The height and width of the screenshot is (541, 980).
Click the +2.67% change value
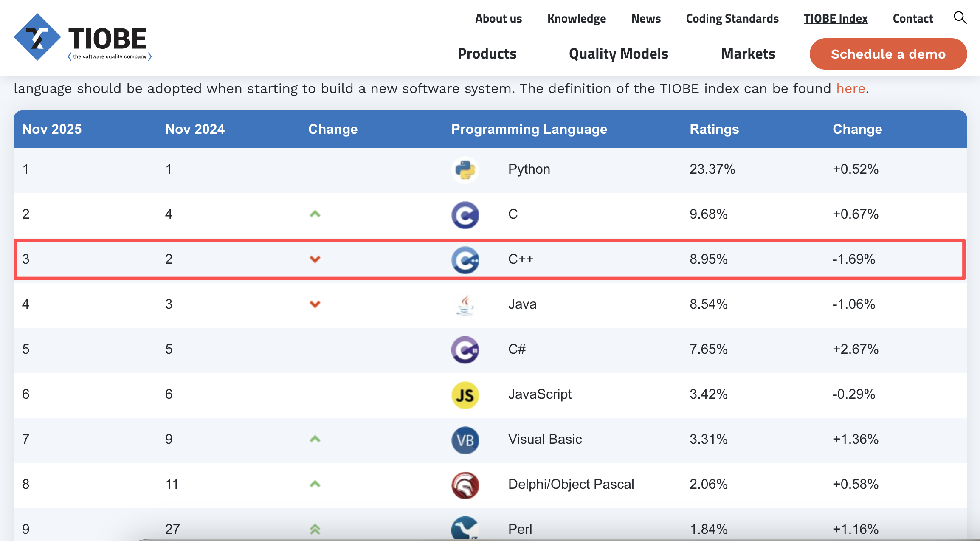point(856,349)
